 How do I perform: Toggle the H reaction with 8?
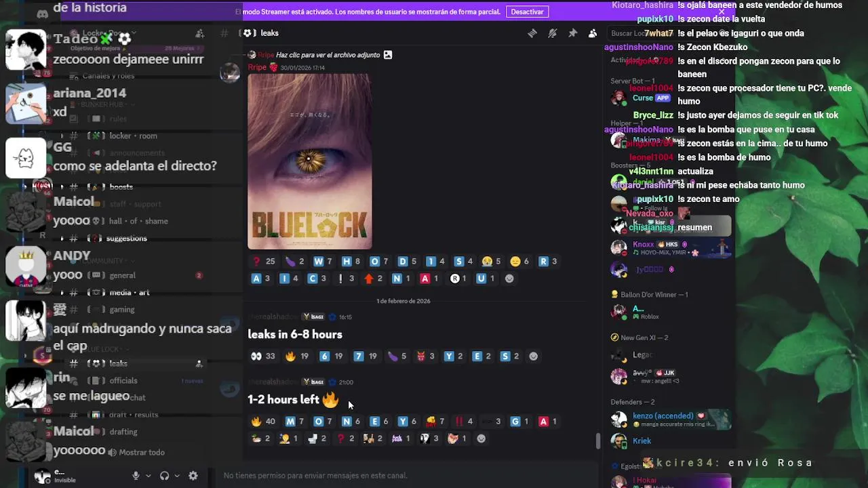(351, 262)
